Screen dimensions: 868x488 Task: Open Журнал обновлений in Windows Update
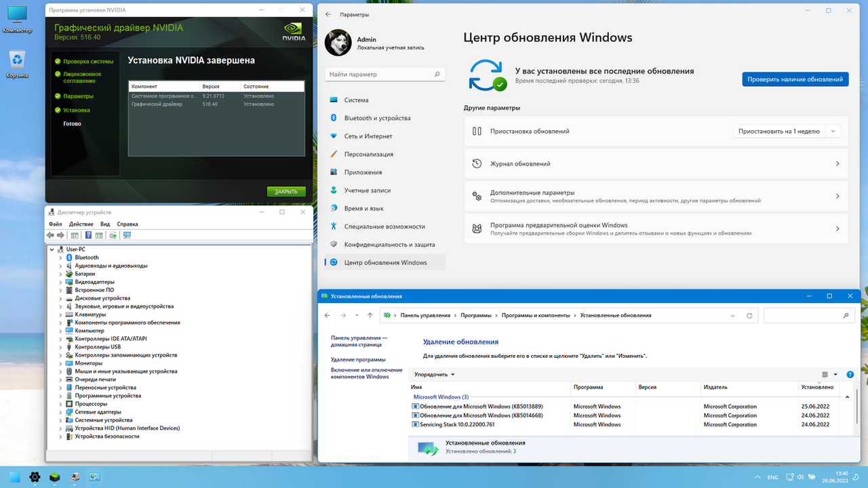[656, 163]
